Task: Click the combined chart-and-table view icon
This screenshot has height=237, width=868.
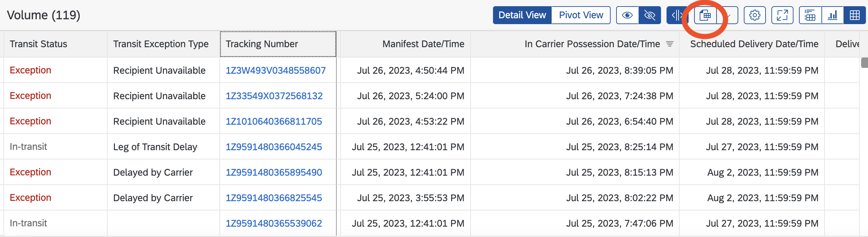Action: pos(810,16)
